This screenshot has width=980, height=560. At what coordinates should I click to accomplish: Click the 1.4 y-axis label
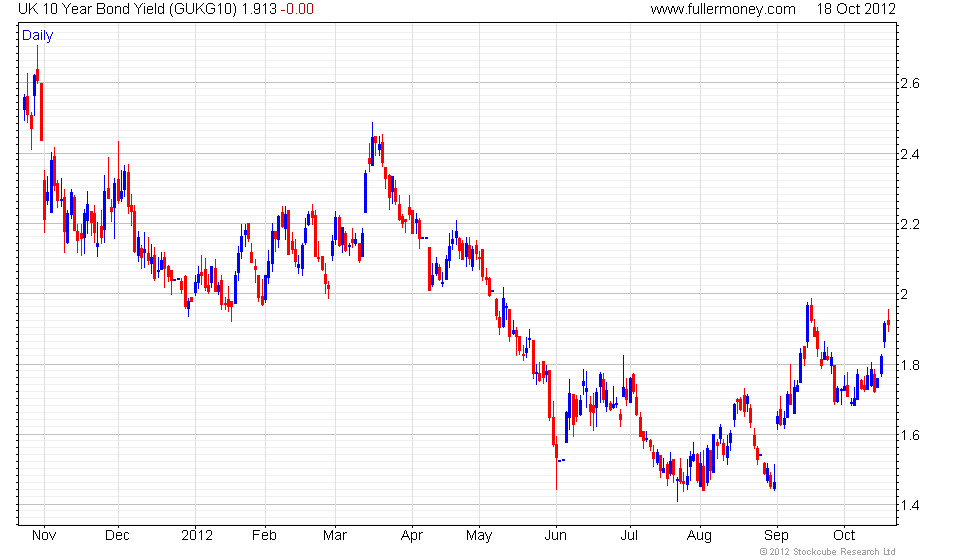909,505
